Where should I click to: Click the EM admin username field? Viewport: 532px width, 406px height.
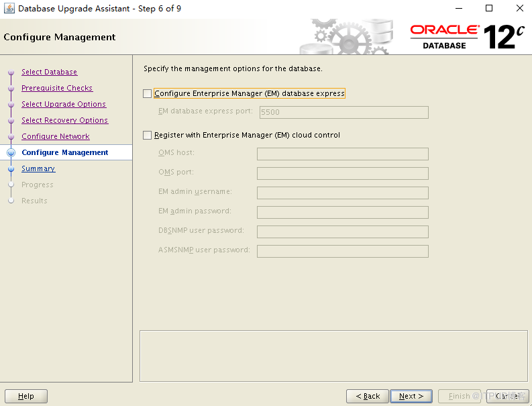click(x=343, y=193)
